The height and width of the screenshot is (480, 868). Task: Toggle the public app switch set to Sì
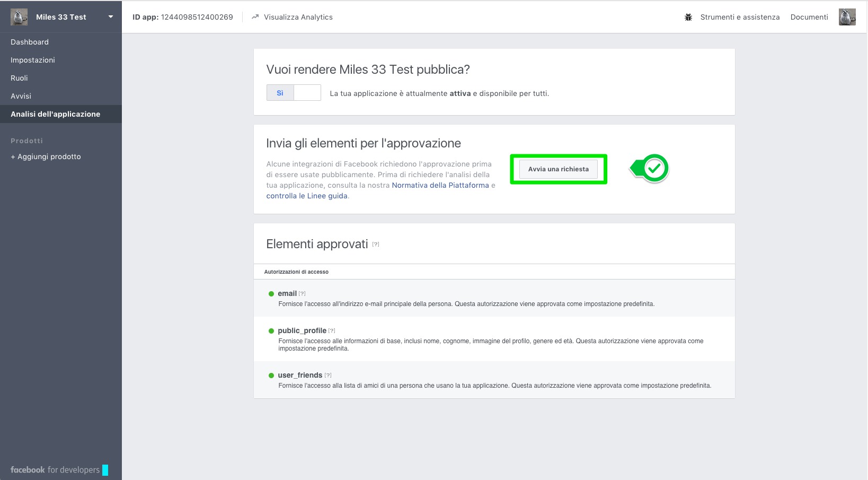(294, 93)
